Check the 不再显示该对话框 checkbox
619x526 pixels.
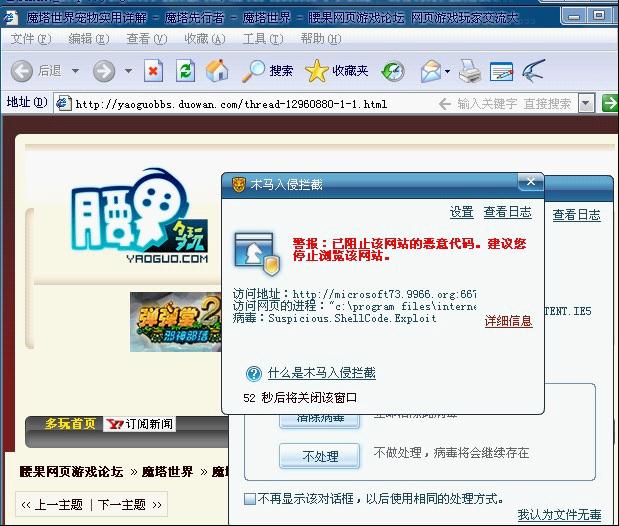point(250,498)
